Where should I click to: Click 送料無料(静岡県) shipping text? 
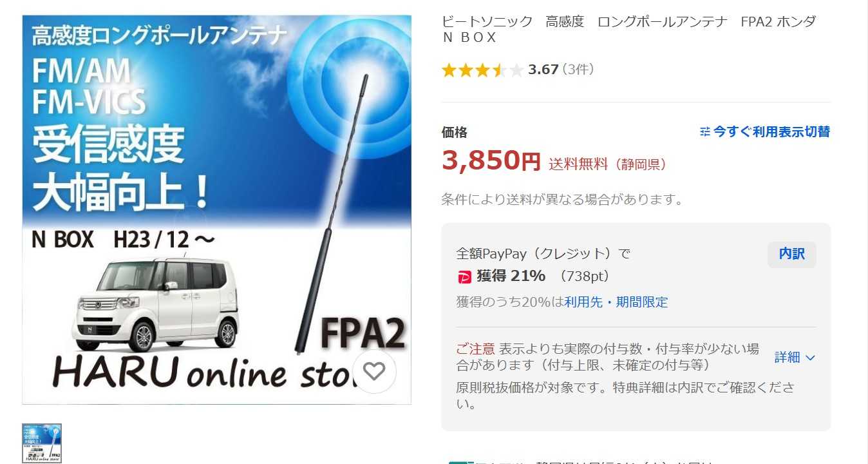pos(608,164)
